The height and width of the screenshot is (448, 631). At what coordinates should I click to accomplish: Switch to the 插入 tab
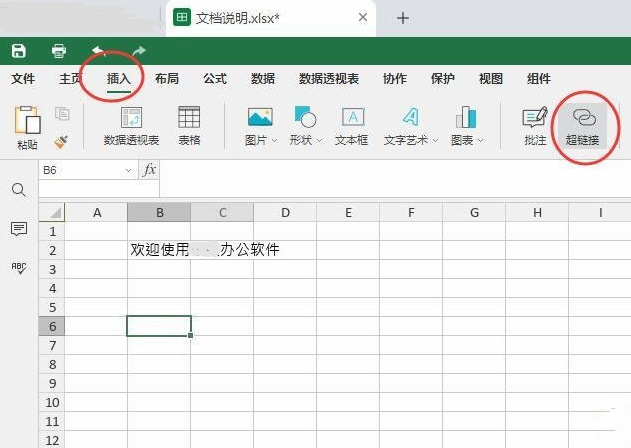click(119, 79)
